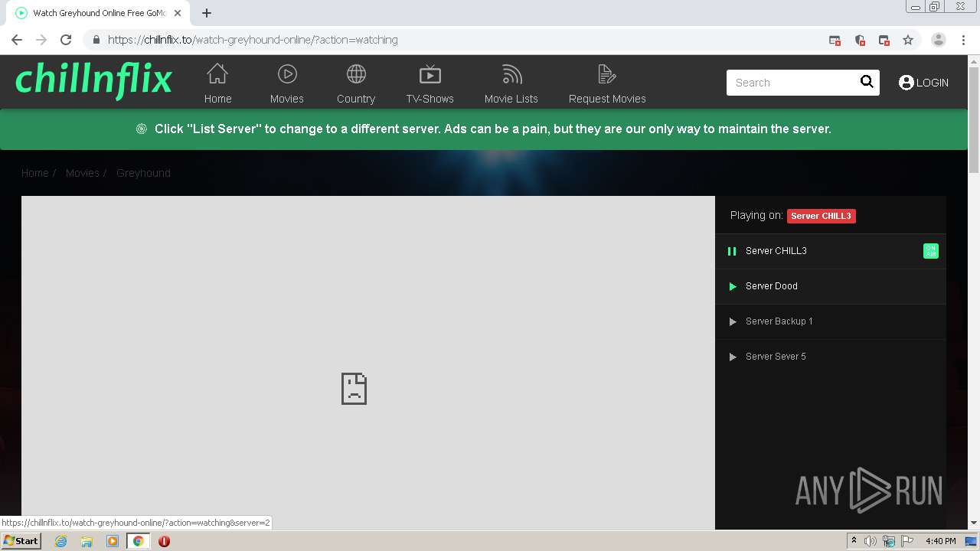Click the red Server CHILL3 badge
The image size is (980, 551).
[821, 216]
